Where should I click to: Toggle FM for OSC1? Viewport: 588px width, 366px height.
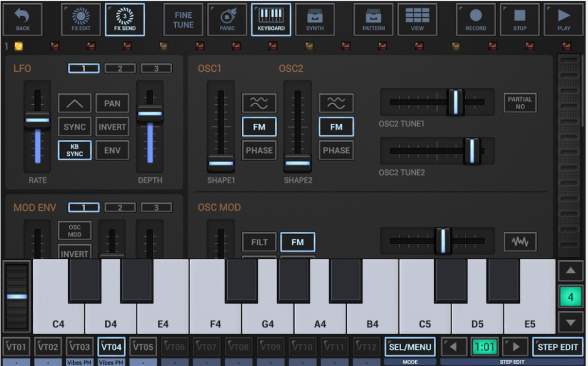(x=259, y=127)
